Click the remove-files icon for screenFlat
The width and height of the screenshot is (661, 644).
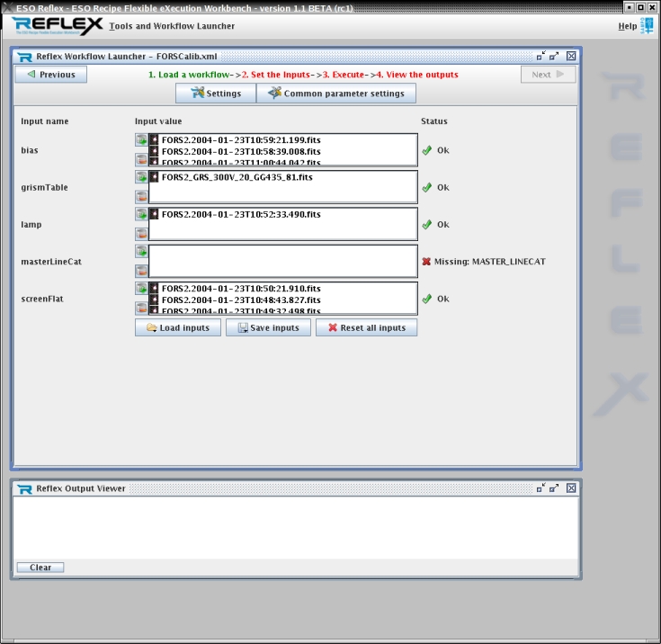click(141, 308)
